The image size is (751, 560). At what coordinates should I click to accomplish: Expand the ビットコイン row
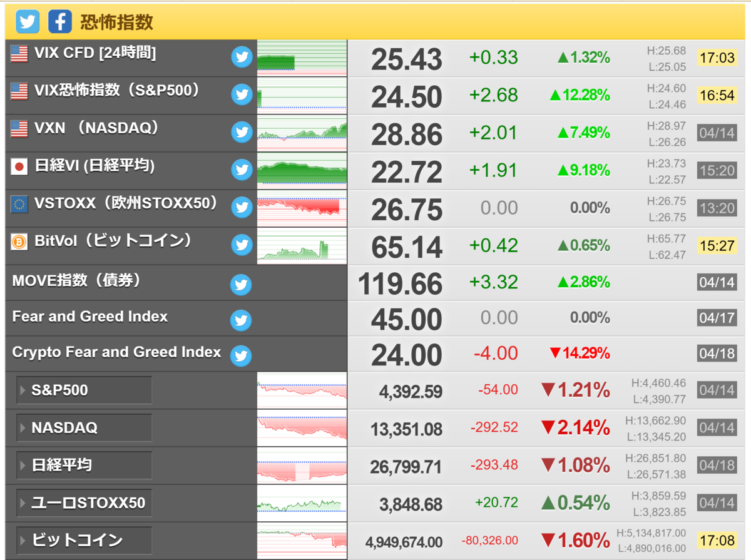[x=84, y=540]
